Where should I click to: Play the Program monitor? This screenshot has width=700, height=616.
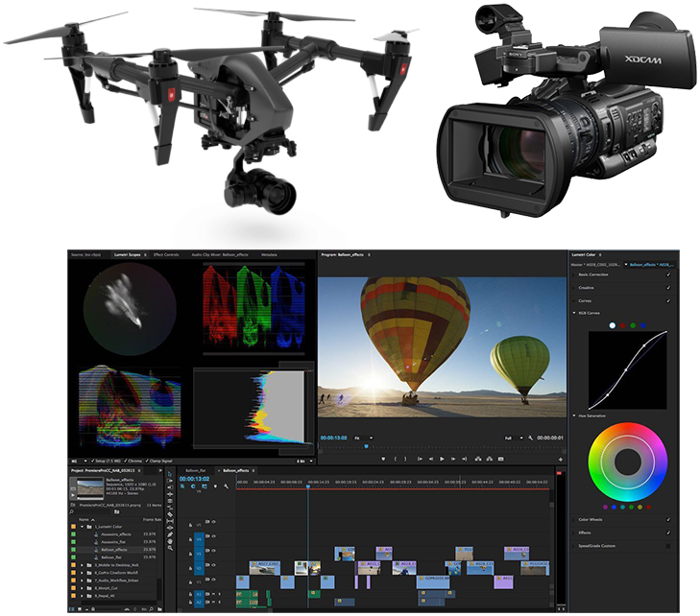442,459
